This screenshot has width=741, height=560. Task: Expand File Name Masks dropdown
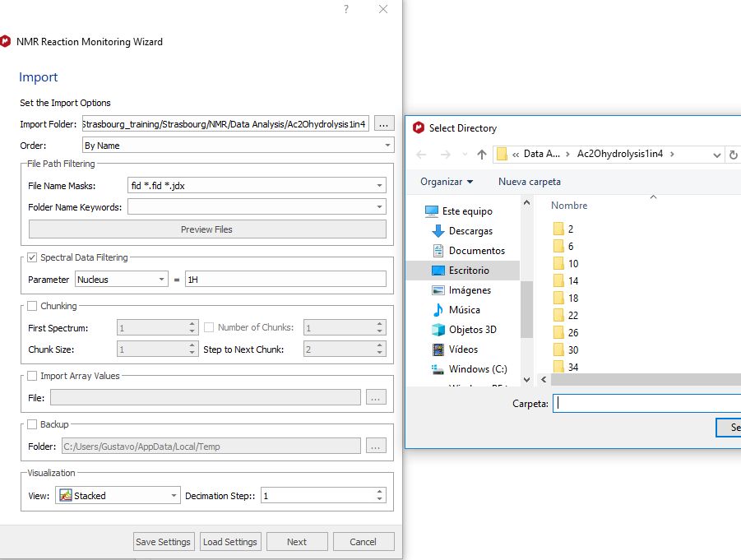[379, 185]
